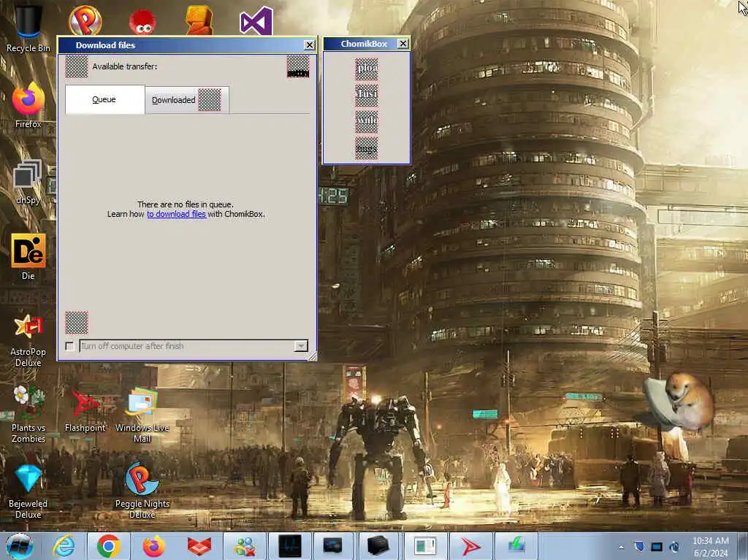Expand the 'Turn off computer after finish' dropdown

(300, 346)
